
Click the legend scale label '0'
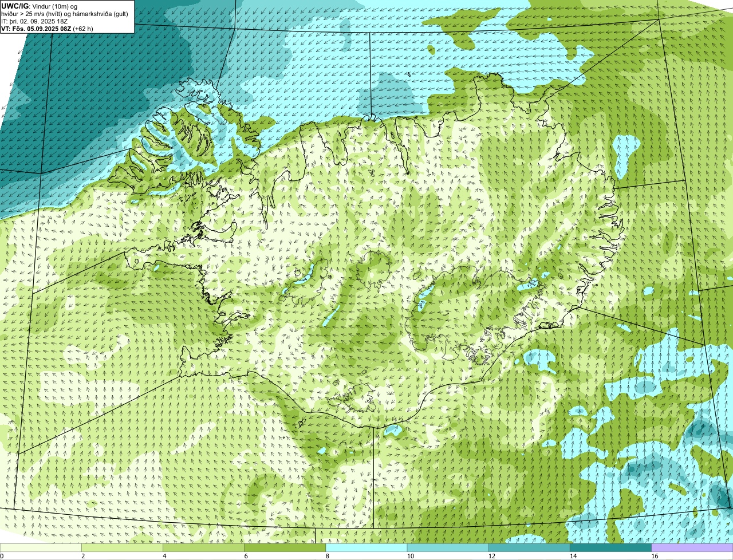2,556
